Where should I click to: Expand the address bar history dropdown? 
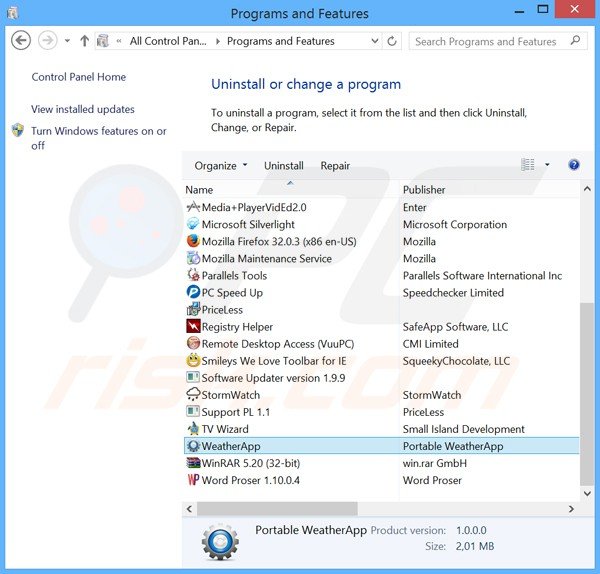pyautogui.click(x=375, y=41)
